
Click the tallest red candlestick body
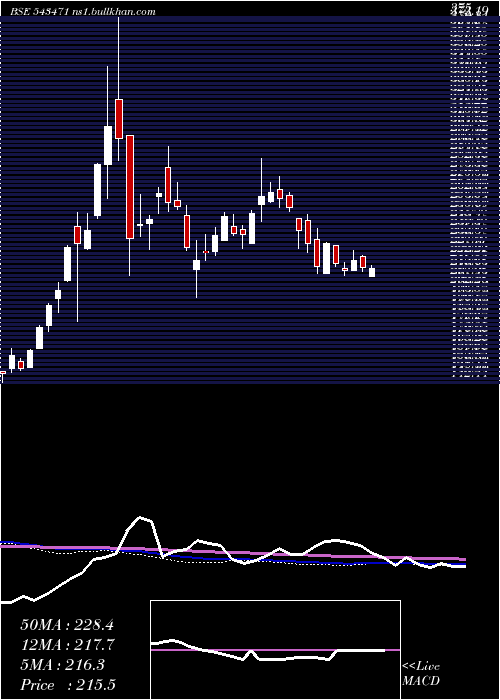129,187
